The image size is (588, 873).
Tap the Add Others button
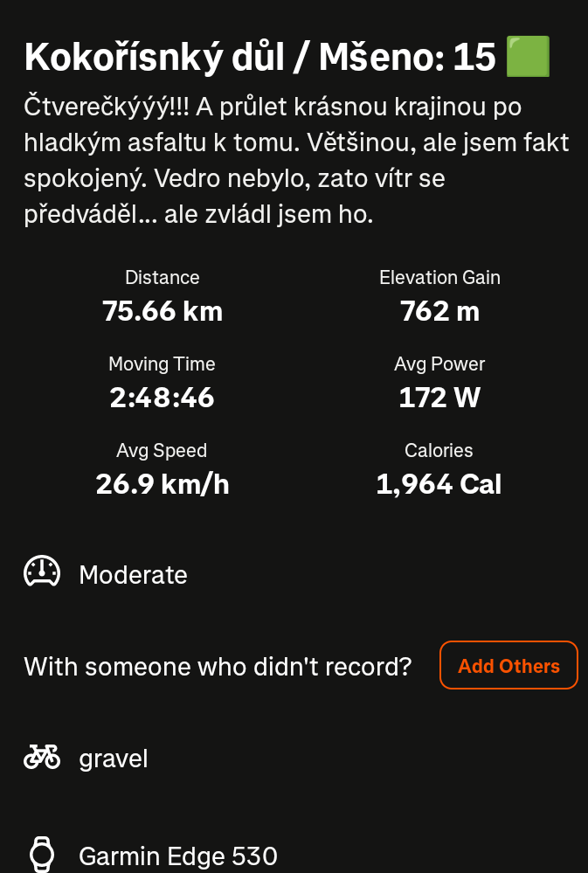(x=509, y=665)
